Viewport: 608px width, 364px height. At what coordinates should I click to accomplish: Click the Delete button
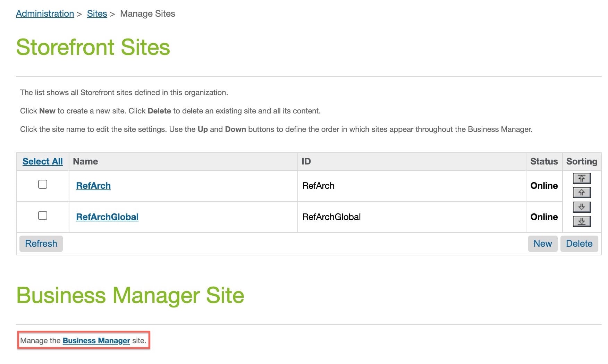coord(579,244)
